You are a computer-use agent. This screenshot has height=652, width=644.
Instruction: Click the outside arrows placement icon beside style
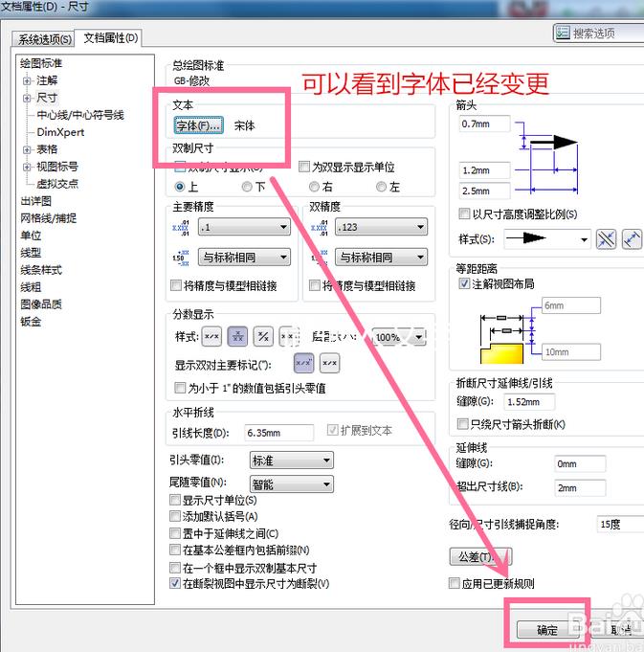coord(632,239)
